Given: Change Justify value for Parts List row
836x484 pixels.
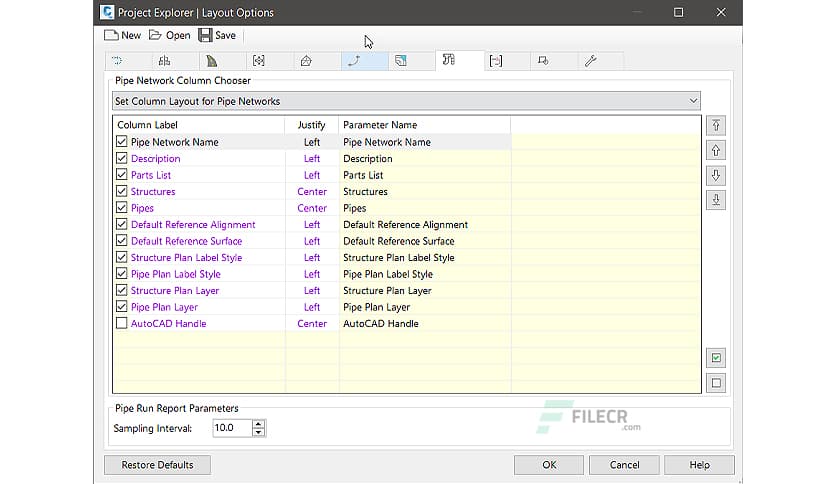Looking at the screenshot, I should coord(312,175).
